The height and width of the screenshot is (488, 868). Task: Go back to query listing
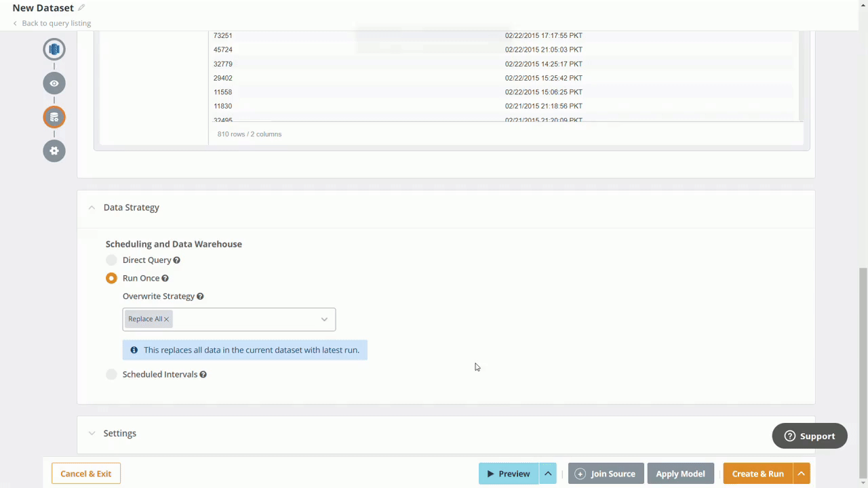(x=56, y=23)
